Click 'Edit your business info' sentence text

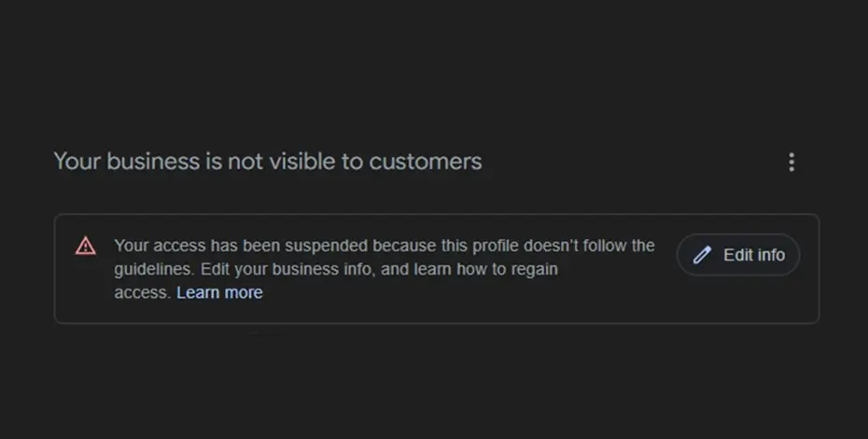[x=280, y=269]
